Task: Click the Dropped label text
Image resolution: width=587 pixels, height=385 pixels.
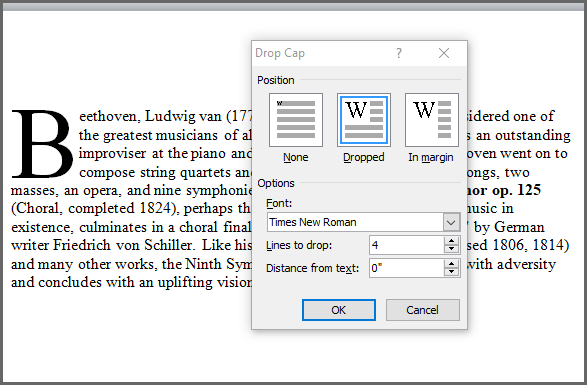Action: click(x=364, y=157)
